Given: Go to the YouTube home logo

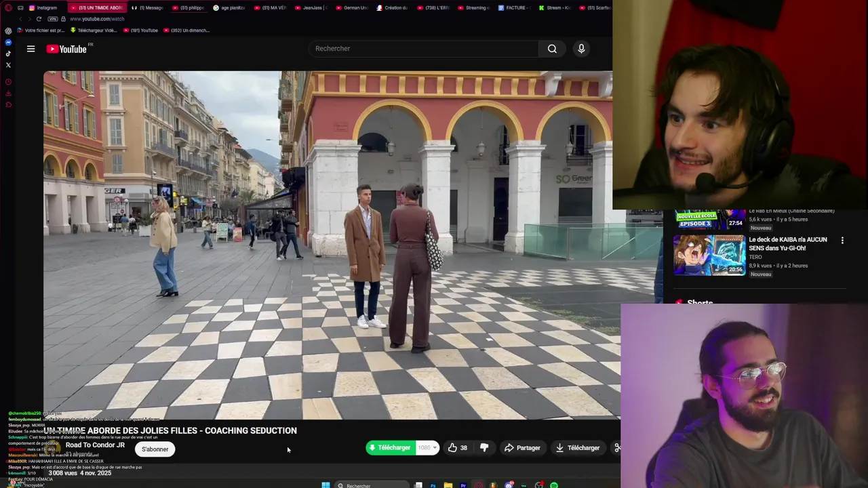Looking at the screenshot, I should pyautogui.click(x=66, y=49).
